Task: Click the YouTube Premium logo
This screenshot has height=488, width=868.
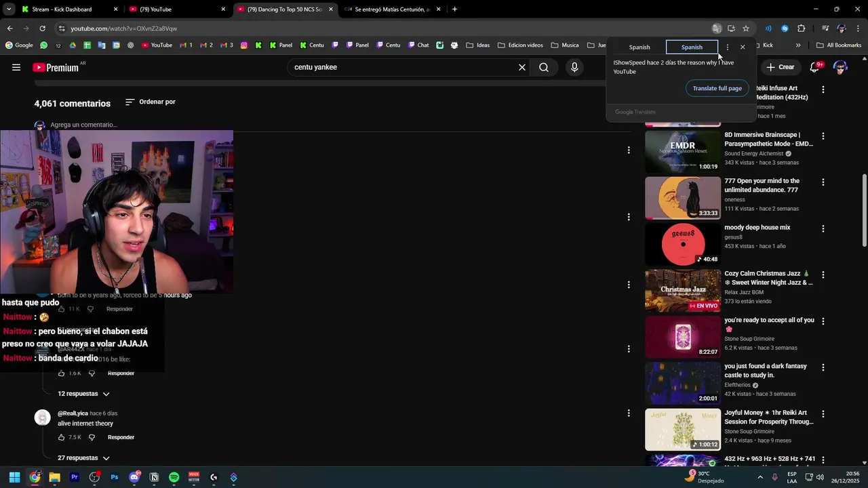Action: pos(56,67)
